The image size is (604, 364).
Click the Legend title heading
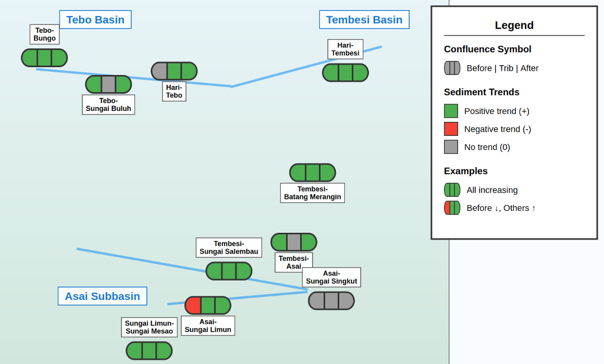[x=514, y=26]
